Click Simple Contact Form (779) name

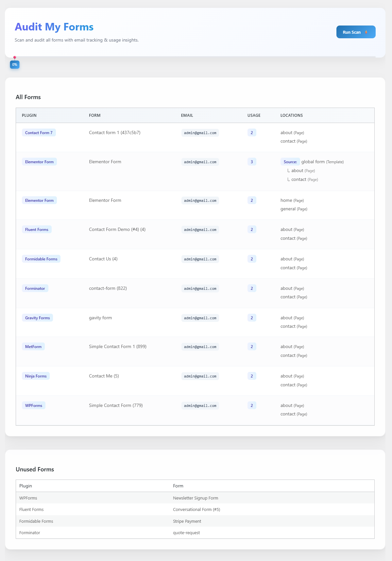pos(116,405)
